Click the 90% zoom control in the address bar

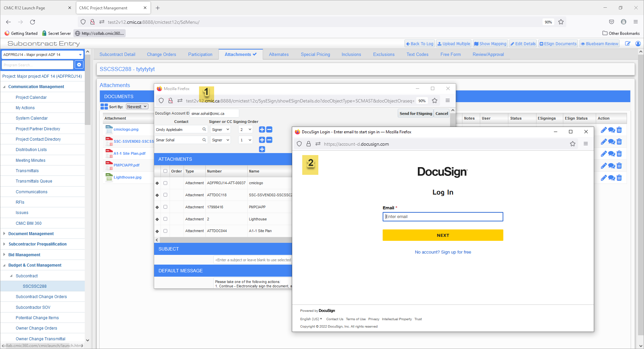[x=548, y=22]
